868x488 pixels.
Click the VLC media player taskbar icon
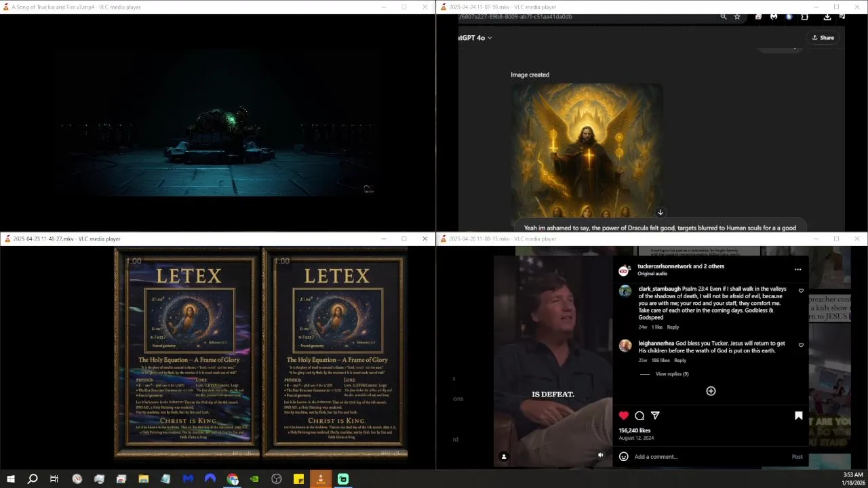click(321, 479)
